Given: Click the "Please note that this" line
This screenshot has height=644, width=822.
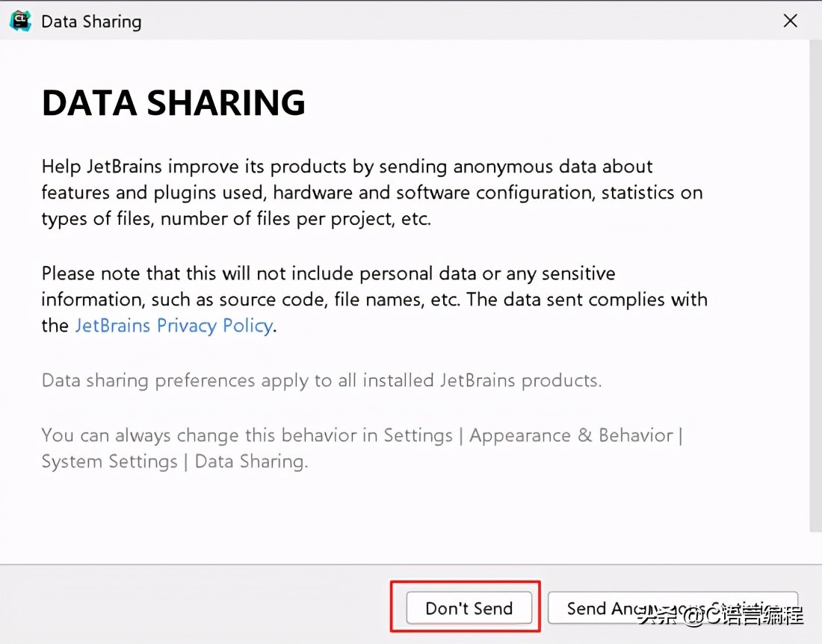Looking at the screenshot, I should click(328, 273).
